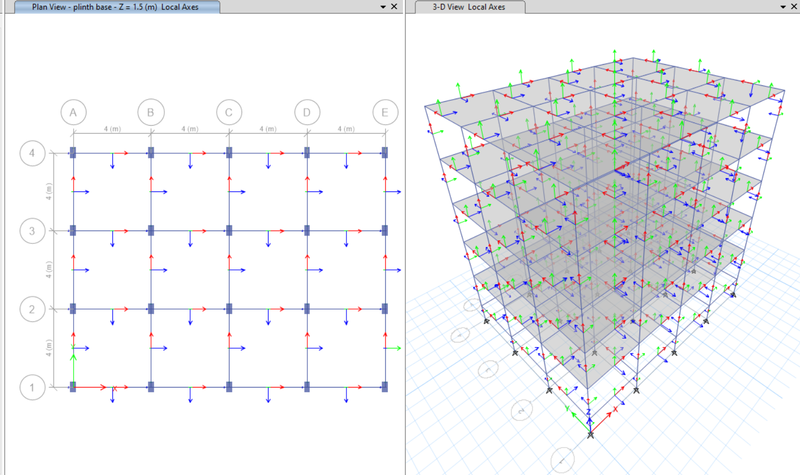This screenshot has height=475, width=800.
Task: Close the Plan View window
Action: tap(394, 7)
